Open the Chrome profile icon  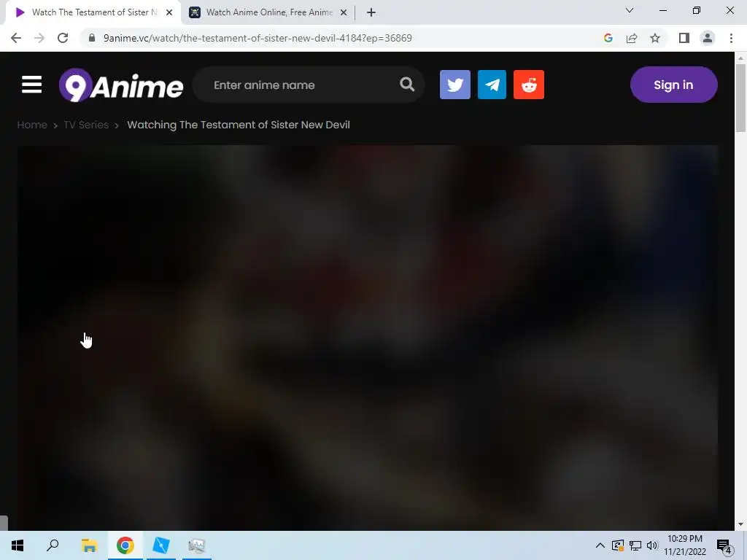[x=708, y=38]
